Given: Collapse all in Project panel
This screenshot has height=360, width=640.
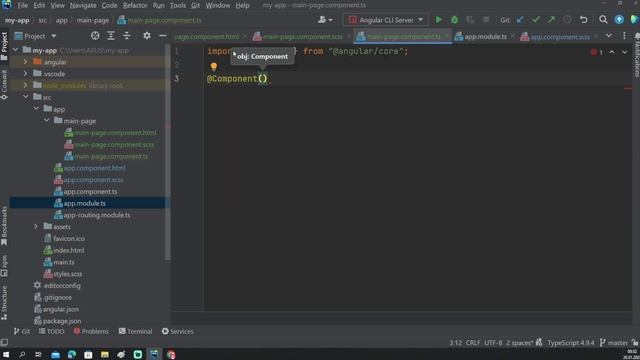Looking at the screenshot, I should click(127, 36).
